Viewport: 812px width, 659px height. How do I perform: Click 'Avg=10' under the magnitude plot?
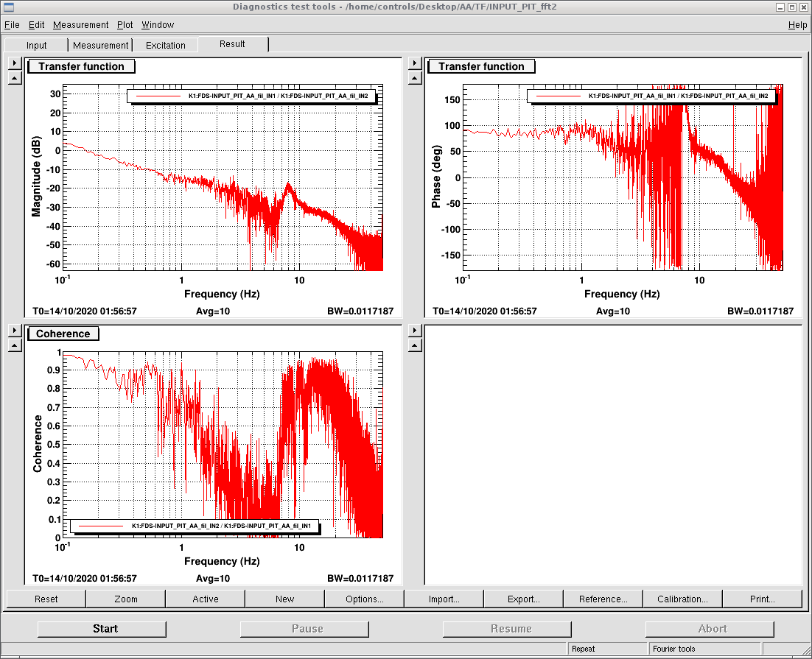click(x=213, y=311)
